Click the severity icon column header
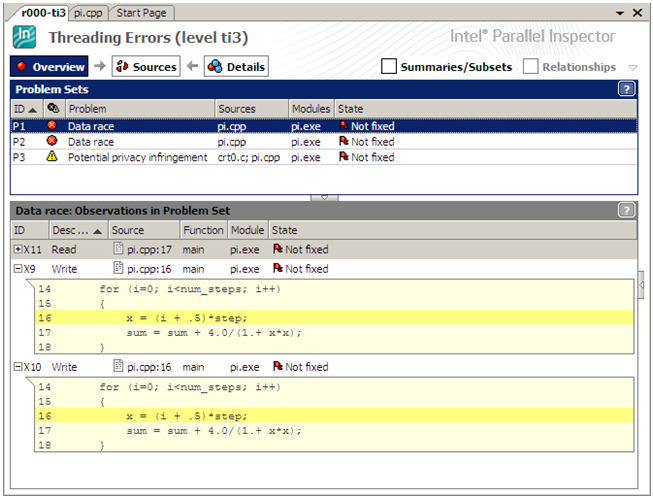Image resolution: width=653 pixels, height=498 pixels. click(54, 109)
